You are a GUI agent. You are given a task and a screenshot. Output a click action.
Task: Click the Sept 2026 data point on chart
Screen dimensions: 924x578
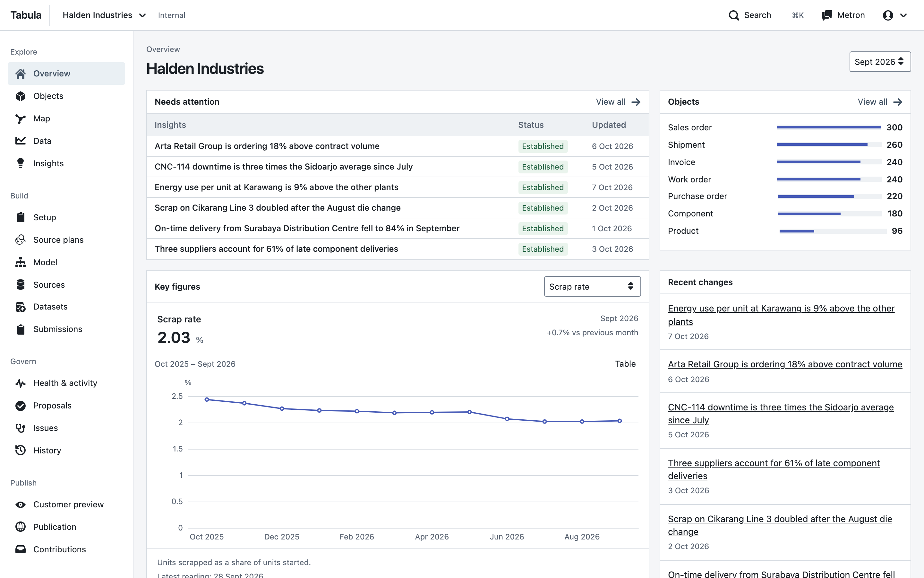pos(620,421)
